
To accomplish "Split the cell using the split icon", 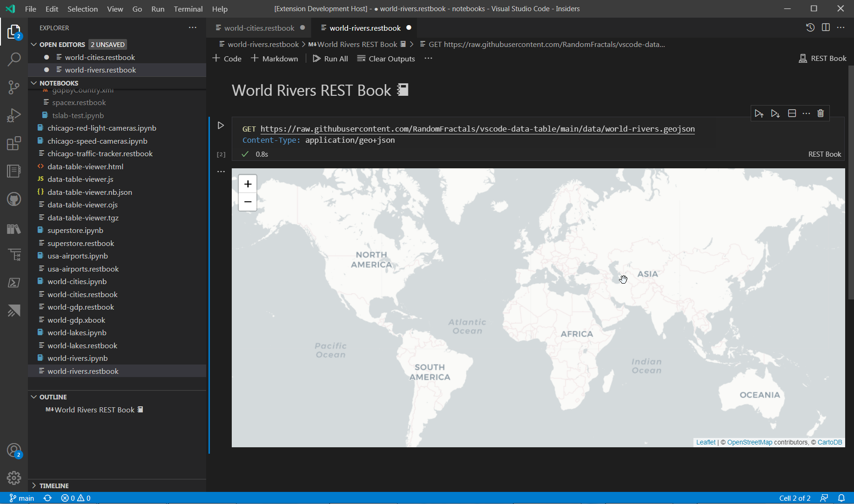I will tap(792, 113).
